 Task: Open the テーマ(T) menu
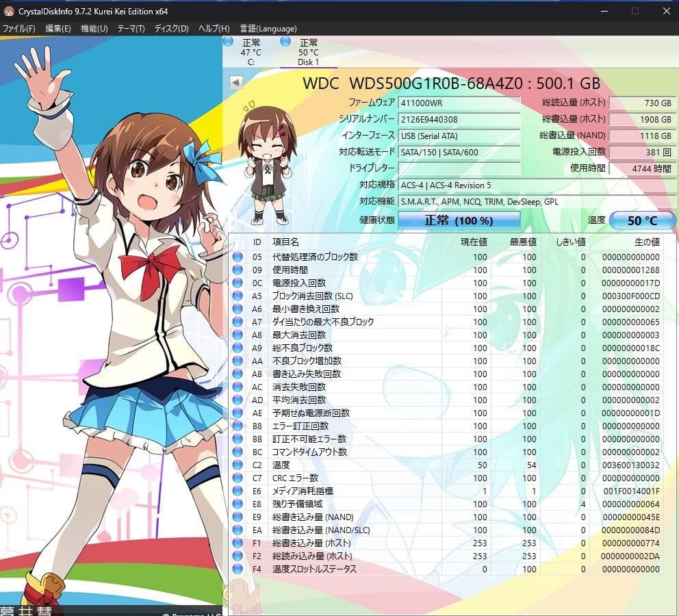click(131, 29)
